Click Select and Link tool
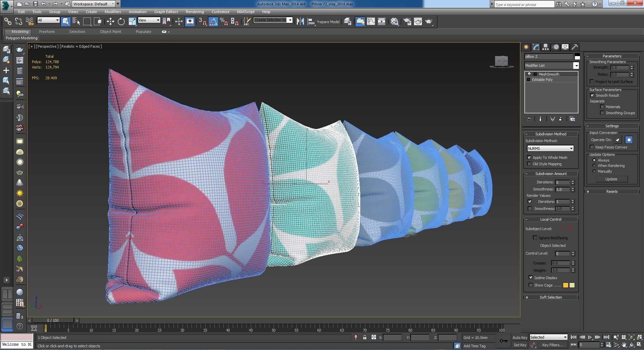The image size is (644, 350). (8, 21)
